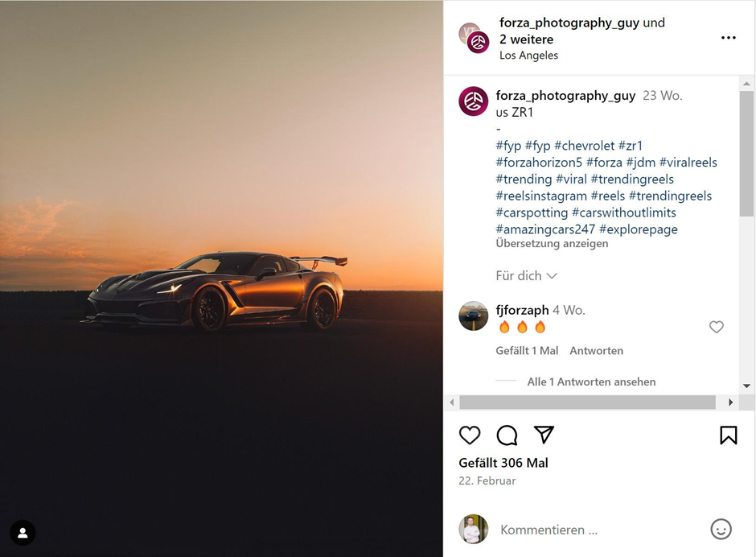
Task: Like the post with the heart icon
Action: pos(470,435)
